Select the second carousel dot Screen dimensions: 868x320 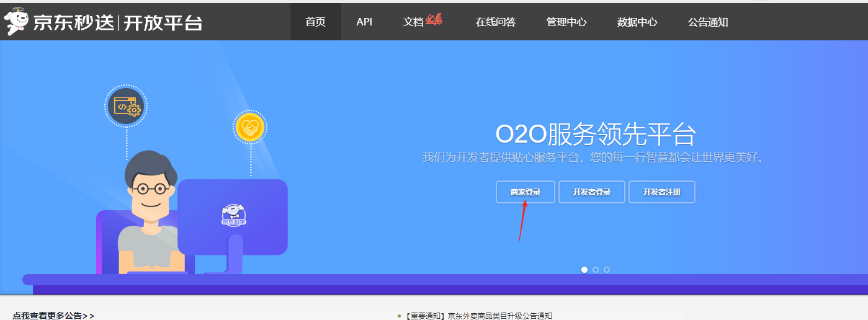[596, 270]
